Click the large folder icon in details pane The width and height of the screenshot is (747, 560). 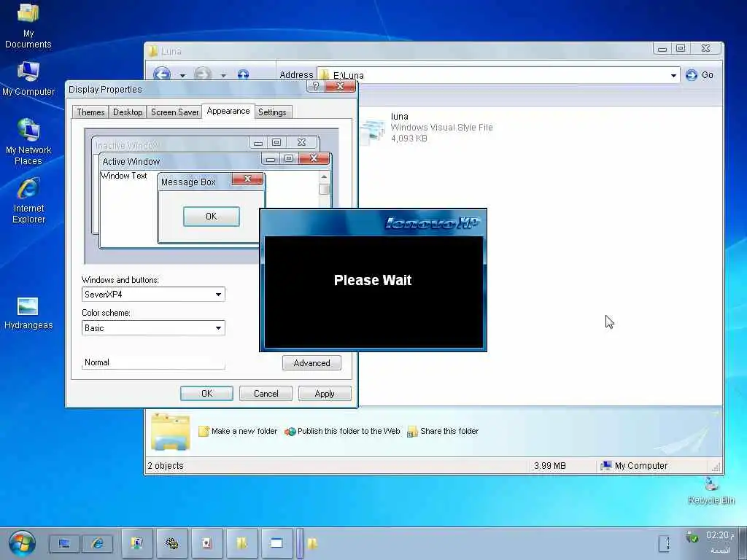171,432
